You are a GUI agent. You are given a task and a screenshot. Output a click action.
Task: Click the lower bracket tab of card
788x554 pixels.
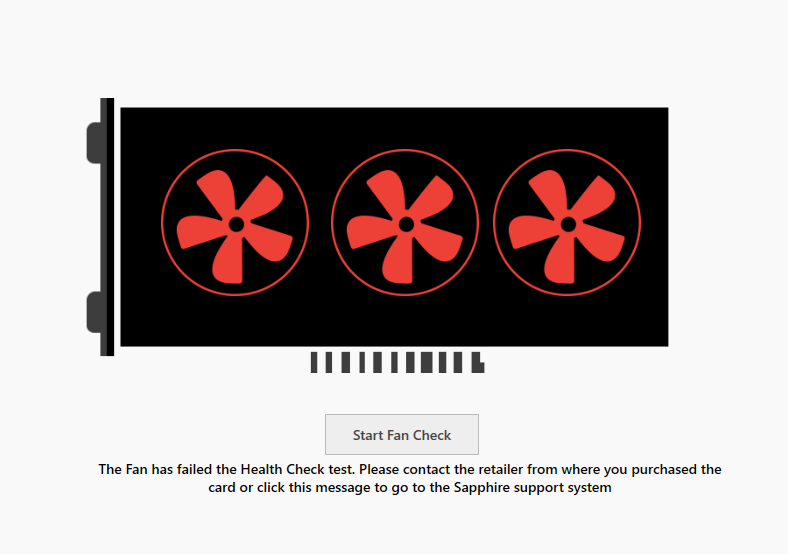pyautogui.click(x=95, y=312)
